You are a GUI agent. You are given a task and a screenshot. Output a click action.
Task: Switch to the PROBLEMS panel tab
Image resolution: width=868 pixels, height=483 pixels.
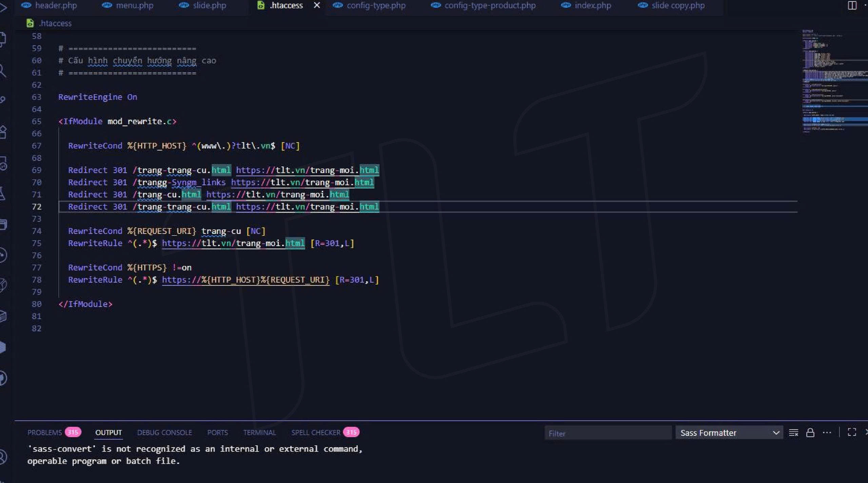click(x=45, y=433)
